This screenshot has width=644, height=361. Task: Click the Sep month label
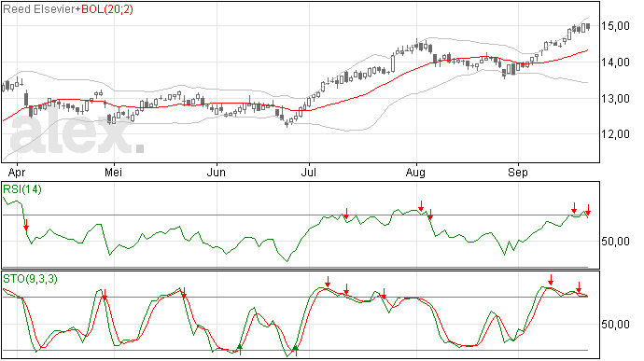(517, 173)
